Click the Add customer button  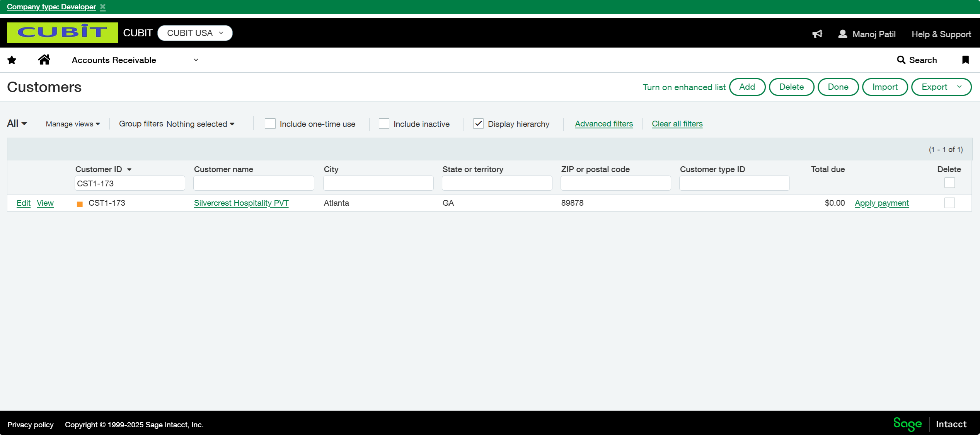[747, 87]
